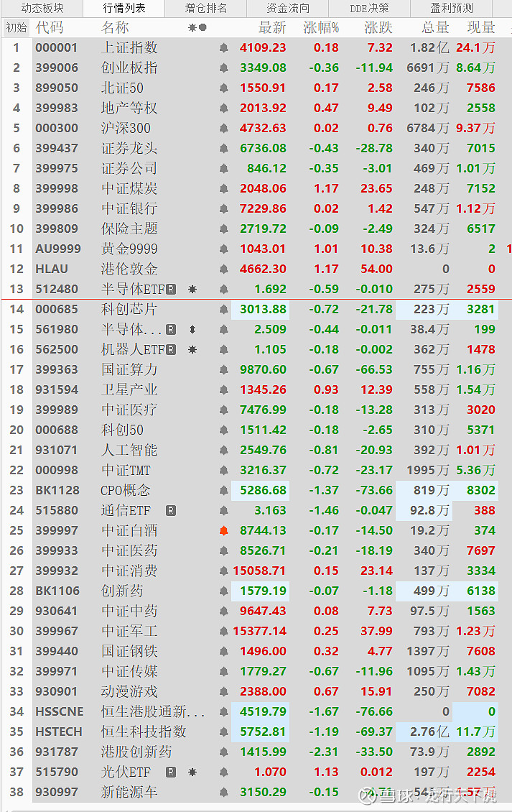
Task: Click the alert bell for 恒生科技指数
Action: pos(224,732)
